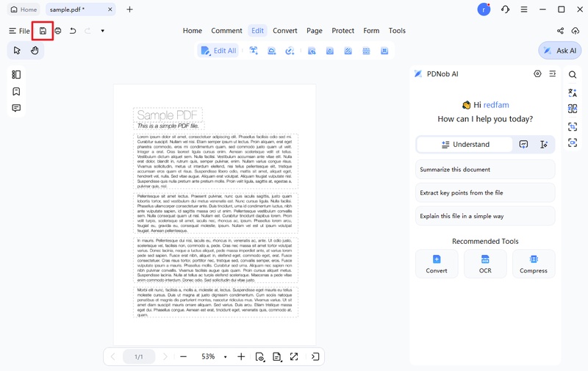Select the Edit ribbon tab
The image size is (588, 371).
[257, 31]
